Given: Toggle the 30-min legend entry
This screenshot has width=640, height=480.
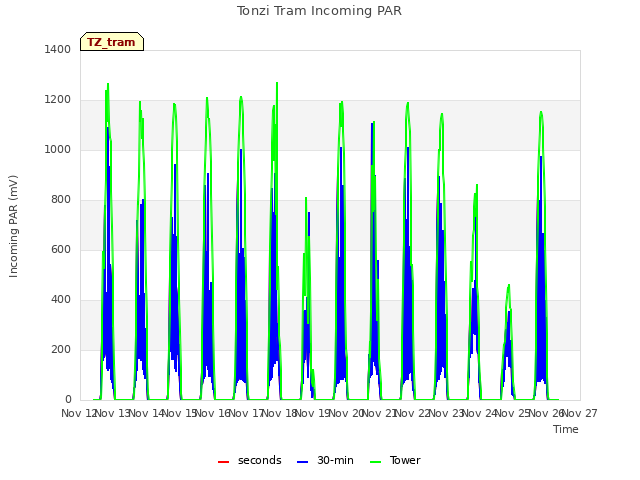Looking at the screenshot, I should pyautogui.click(x=325, y=460).
